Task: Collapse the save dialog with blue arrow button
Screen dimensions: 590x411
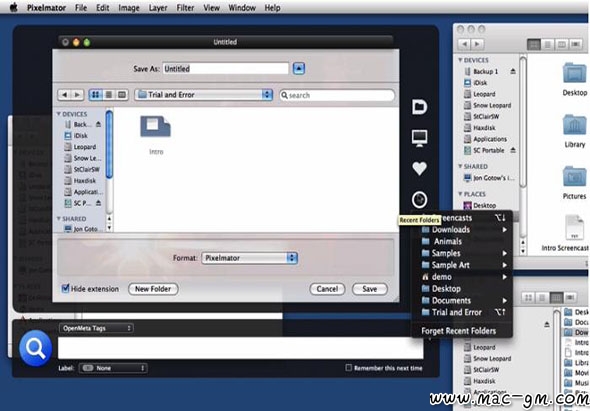Action: point(299,69)
